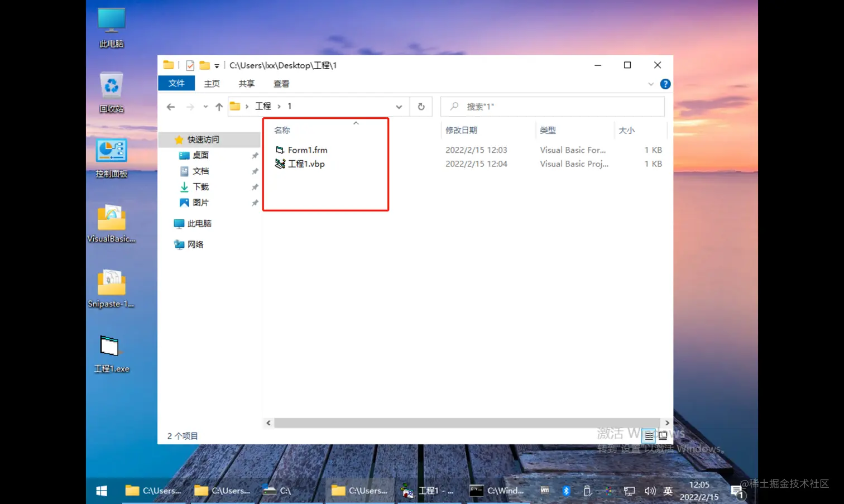Screen dimensions: 844x504
Task: Click the 1 breadcrumb in the address bar
Action: pos(289,106)
